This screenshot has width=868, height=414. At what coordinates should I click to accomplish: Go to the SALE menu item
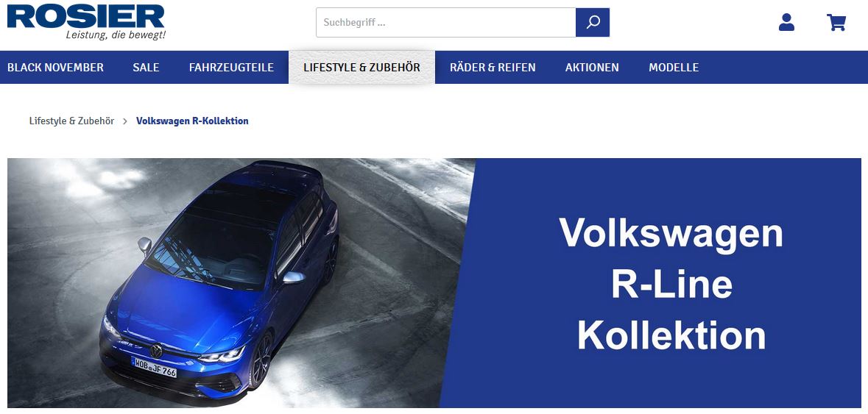pyautogui.click(x=147, y=68)
